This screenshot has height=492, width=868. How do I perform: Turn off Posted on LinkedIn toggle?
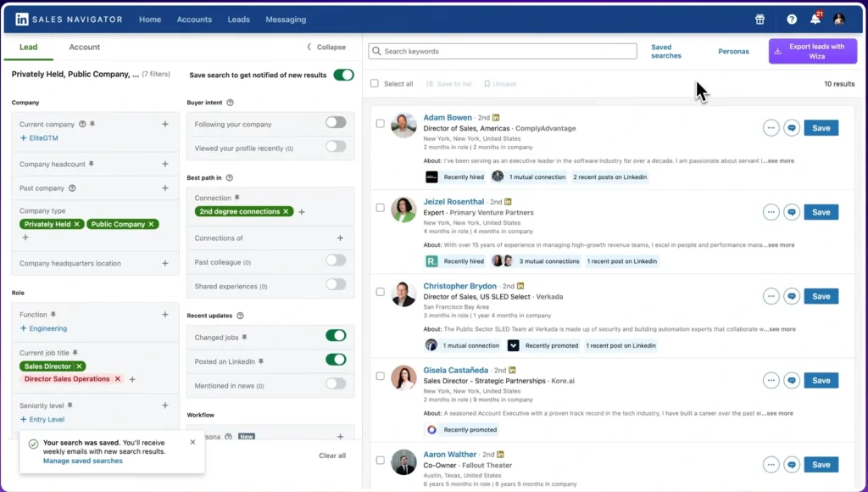[336, 361]
